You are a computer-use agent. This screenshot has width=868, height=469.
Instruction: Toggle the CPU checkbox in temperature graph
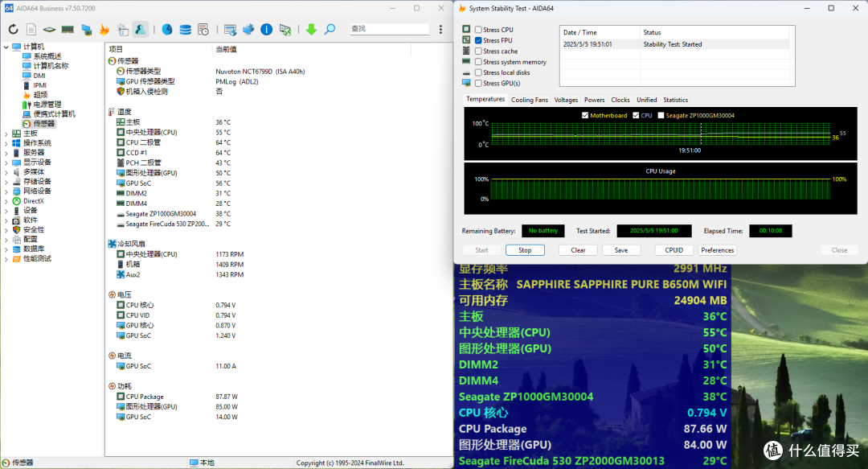coord(636,115)
